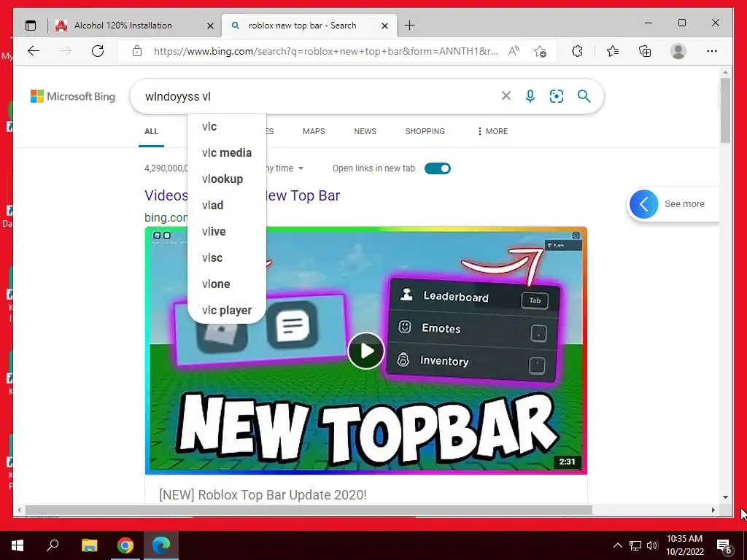Choose the 'vlc' suggestion
The image size is (747, 560).
tap(227, 127)
